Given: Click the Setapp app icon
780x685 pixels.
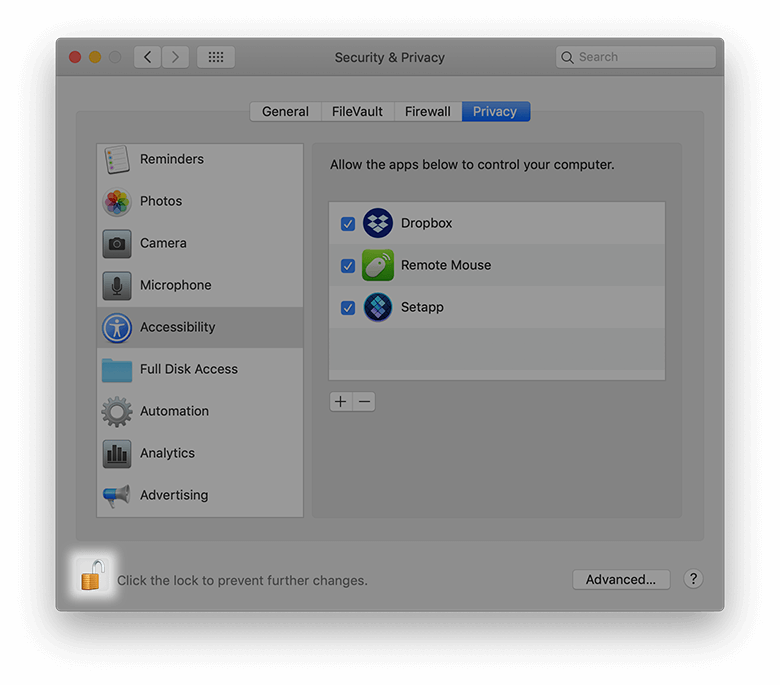Looking at the screenshot, I should 378,307.
